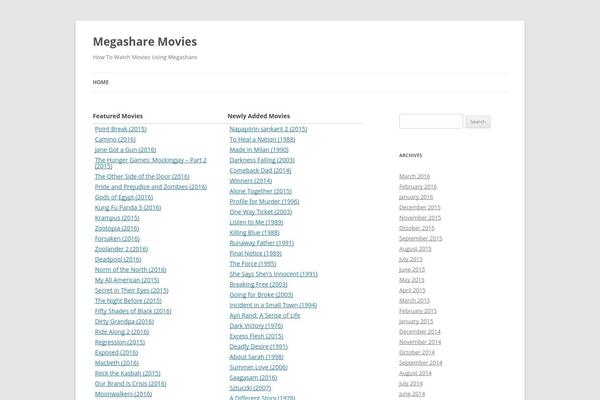Open Pride and Prejudice and Zombies (2016)
Image resolution: width=600 pixels, height=400 pixels.
pyautogui.click(x=151, y=187)
